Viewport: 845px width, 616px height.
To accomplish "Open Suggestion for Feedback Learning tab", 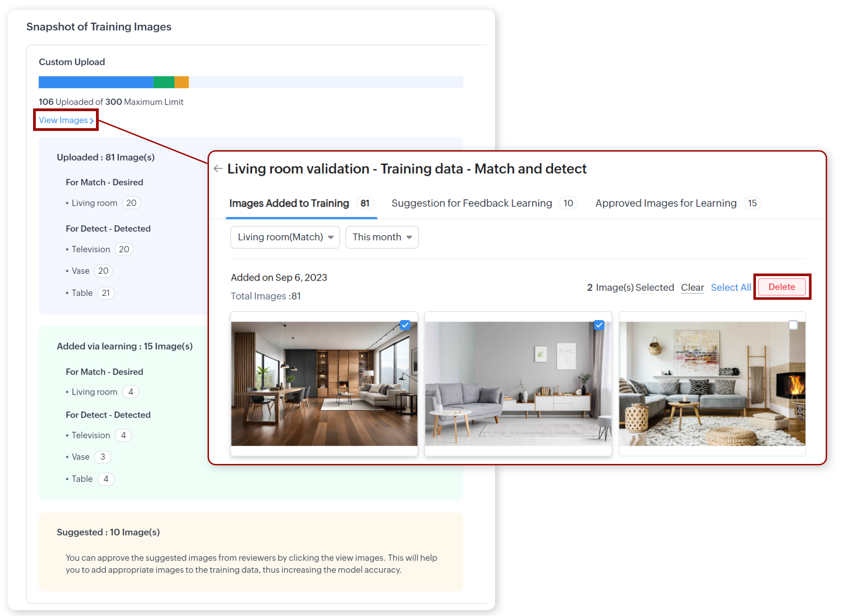I will click(472, 203).
